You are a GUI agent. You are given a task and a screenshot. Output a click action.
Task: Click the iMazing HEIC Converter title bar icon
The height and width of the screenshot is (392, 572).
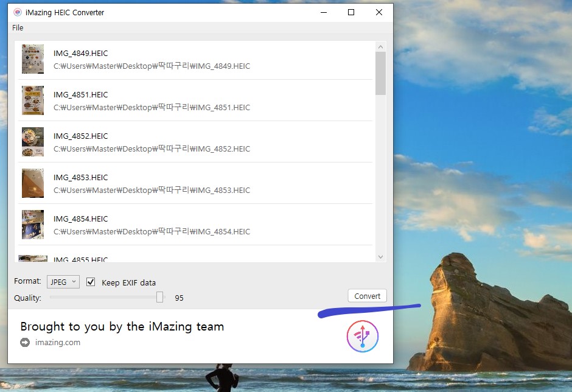(17, 12)
